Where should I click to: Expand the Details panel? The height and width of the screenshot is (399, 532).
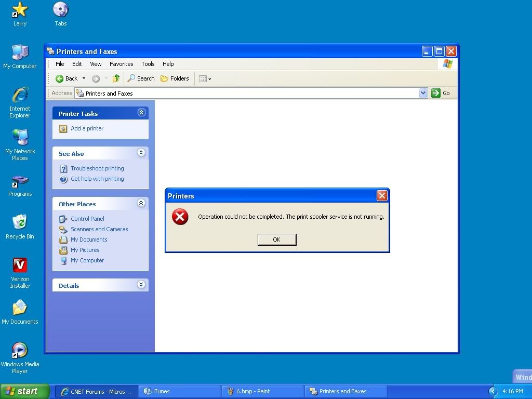(141, 285)
